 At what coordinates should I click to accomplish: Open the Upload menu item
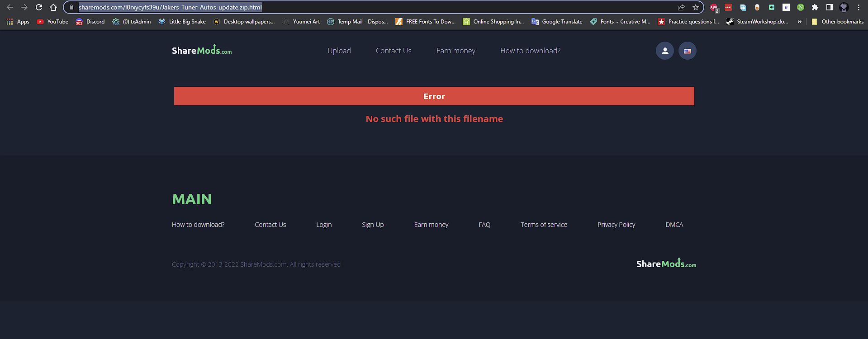(x=339, y=51)
